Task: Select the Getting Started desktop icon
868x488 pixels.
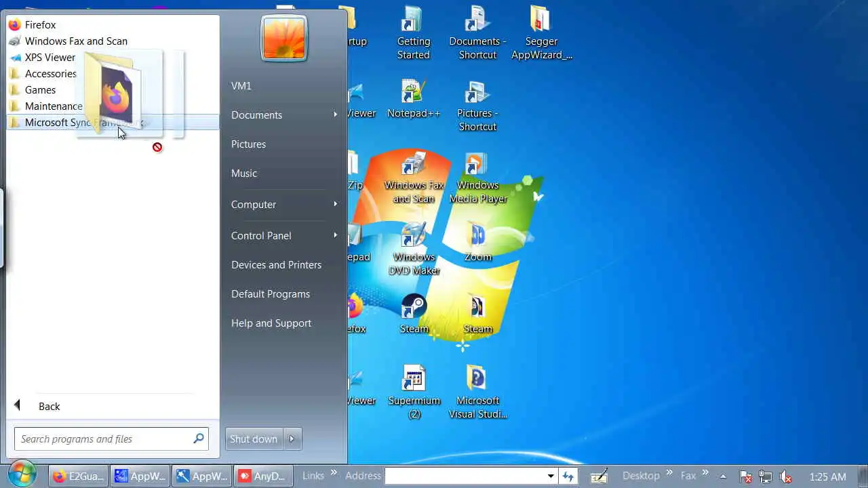Action: pyautogui.click(x=414, y=33)
